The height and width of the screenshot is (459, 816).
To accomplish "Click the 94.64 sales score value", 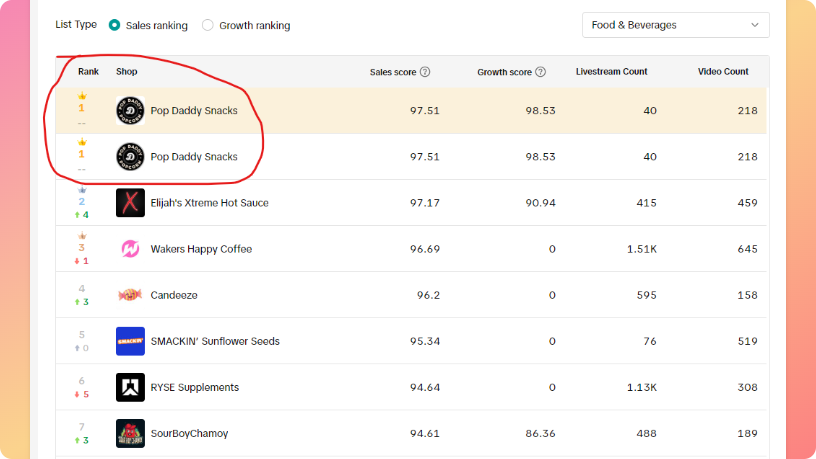I will 425,387.
